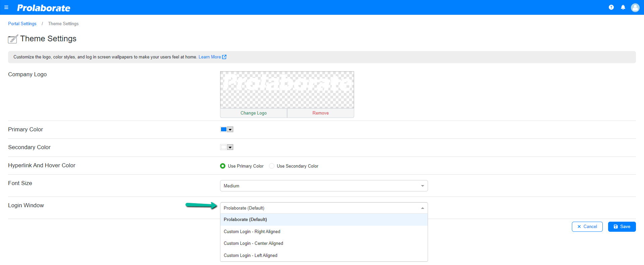This screenshot has width=644, height=265.
Task: Go back to Portal Settings breadcrumb
Action: pyautogui.click(x=22, y=24)
